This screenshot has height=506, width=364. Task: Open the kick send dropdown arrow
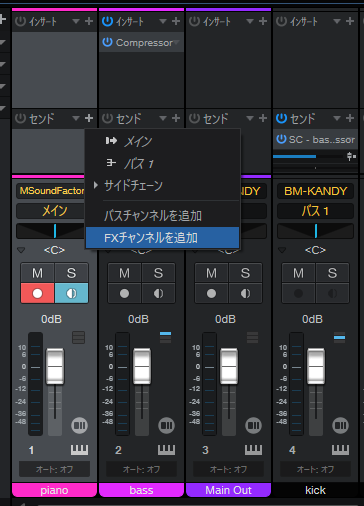pyautogui.click(x=337, y=118)
